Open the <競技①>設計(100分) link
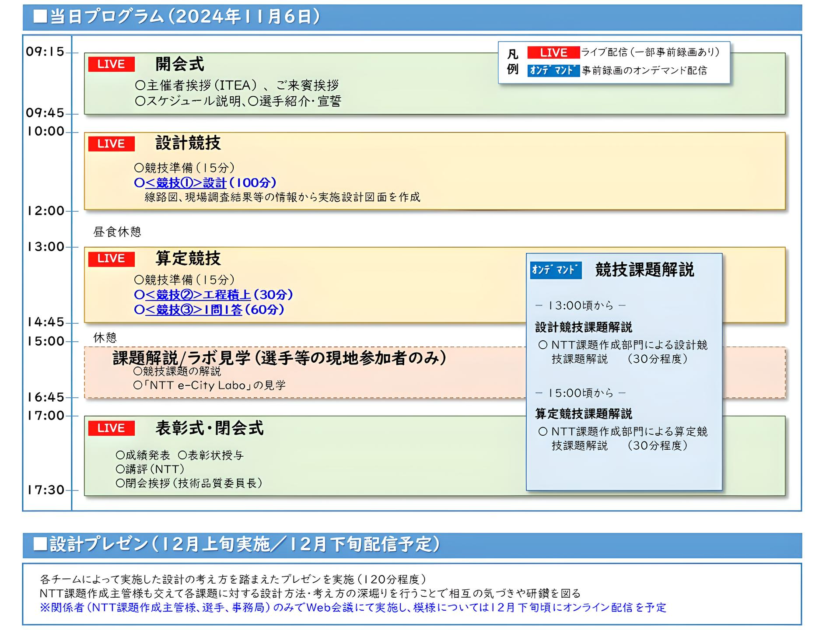This screenshot has height=630, width=840. click(x=205, y=182)
